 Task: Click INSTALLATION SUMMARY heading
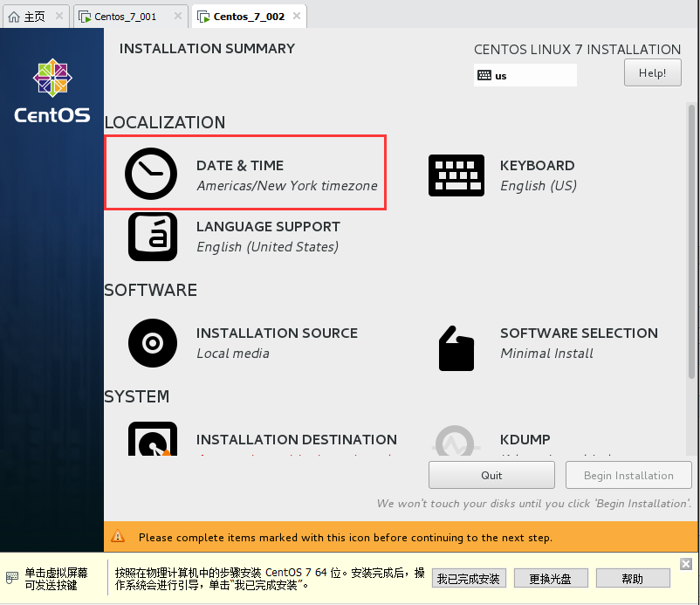(x=207, y=49)
